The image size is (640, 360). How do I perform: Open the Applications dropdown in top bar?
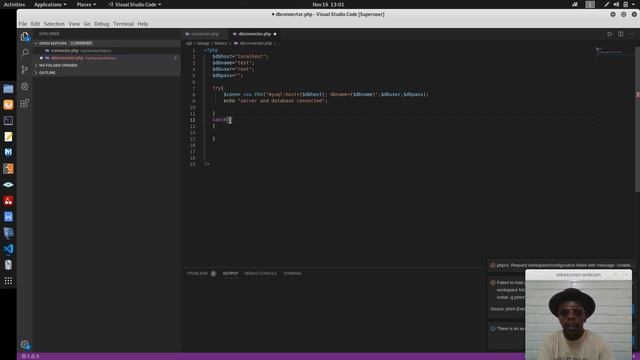tap(50, 4)
